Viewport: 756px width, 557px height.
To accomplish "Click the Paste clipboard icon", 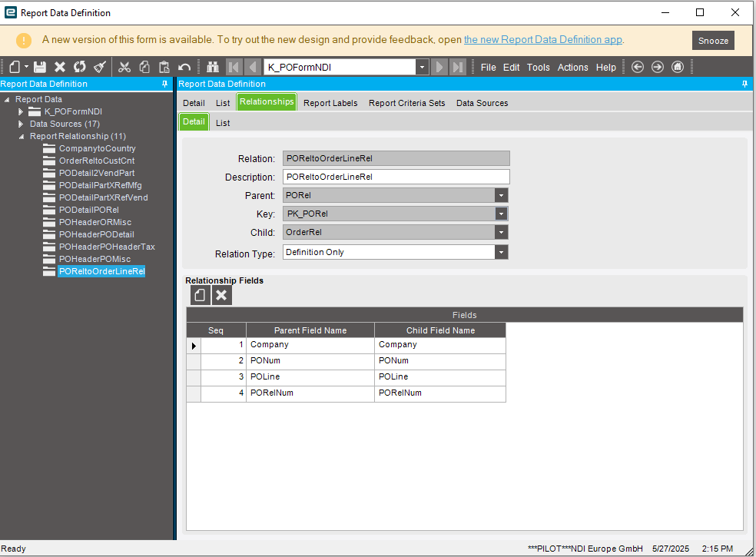I will [x=164, y=67].
